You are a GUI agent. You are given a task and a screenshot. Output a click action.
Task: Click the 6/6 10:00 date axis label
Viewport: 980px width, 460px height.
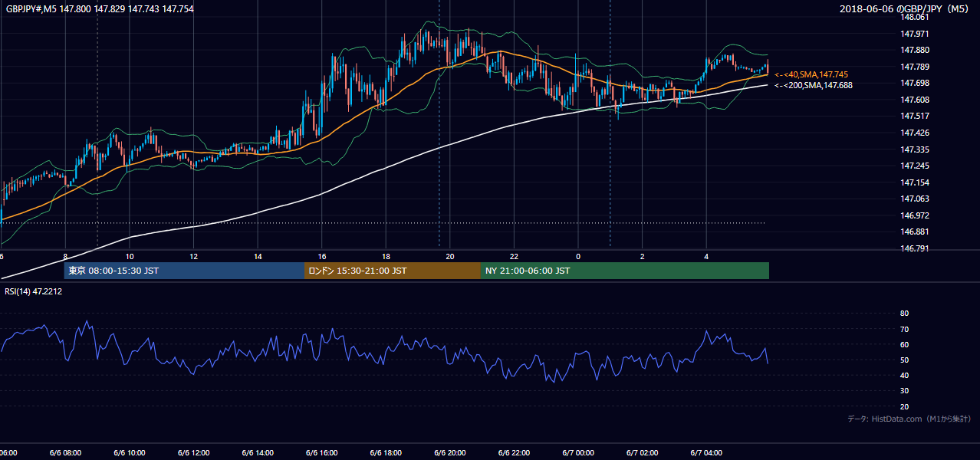point(129,453)
